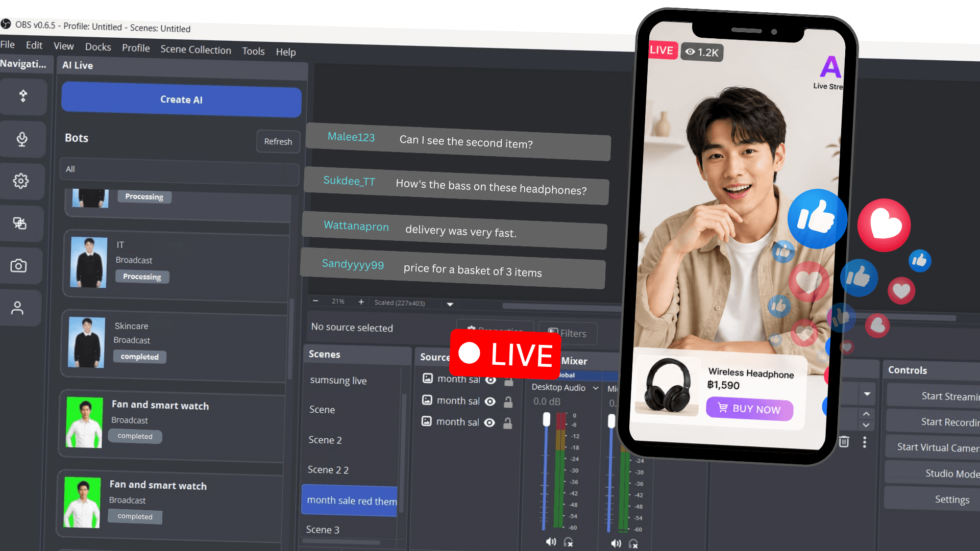The height and width of the screenshot is (551, 980).
Task: Click the up arrow stepper beside Start Recording
Action: [x=866, y=414]
